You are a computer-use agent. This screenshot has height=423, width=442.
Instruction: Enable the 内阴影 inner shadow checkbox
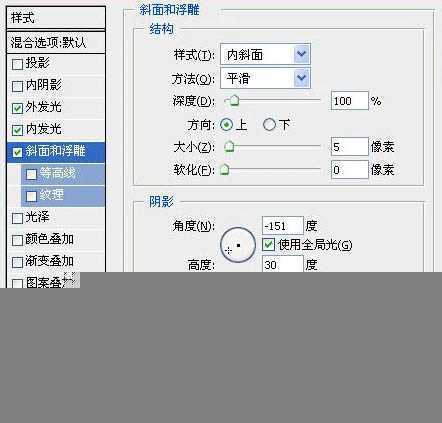click(x=17, y=86)
